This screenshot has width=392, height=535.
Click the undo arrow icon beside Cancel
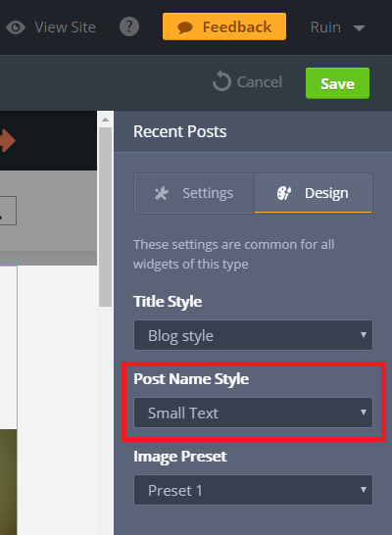[221, 81]
